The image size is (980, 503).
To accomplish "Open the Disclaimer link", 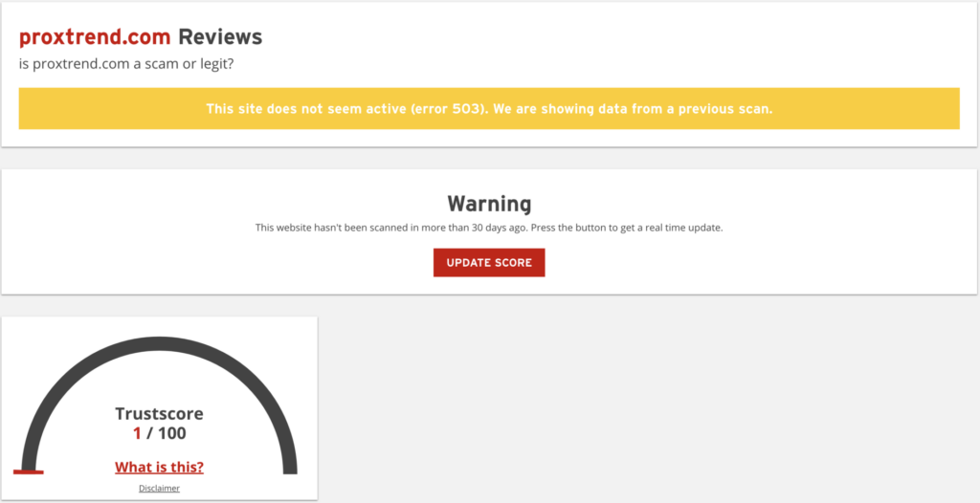I will pyautogui.click(x=160, y=489).
